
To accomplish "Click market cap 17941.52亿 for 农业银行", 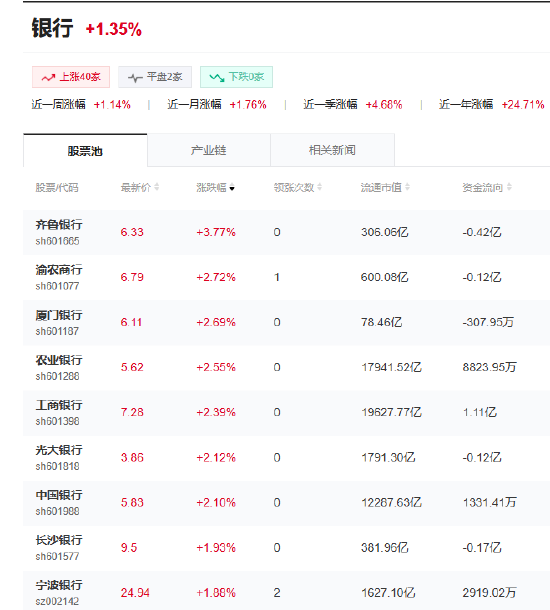I will (392, 367).
